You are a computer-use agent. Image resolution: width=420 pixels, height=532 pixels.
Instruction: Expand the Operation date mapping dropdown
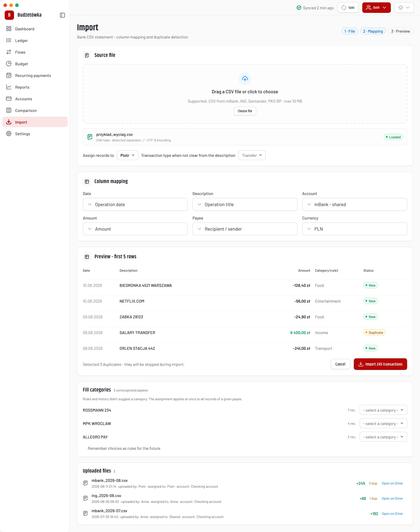pos(135,204)
